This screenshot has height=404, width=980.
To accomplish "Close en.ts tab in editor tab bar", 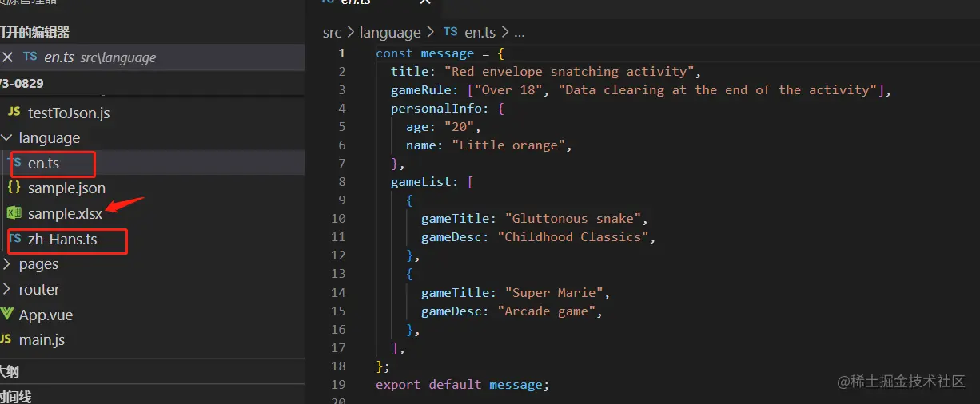I will click(x=424, y=2).
